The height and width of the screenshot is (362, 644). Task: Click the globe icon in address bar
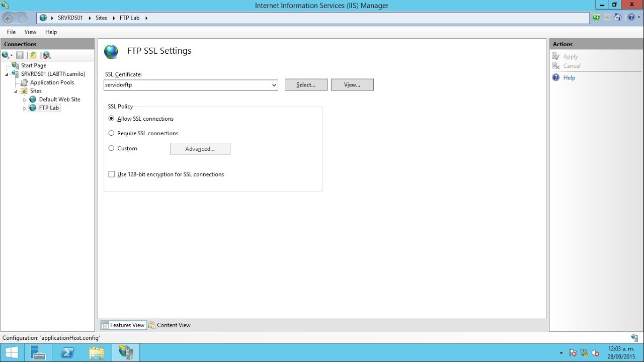tap(43, 18)
